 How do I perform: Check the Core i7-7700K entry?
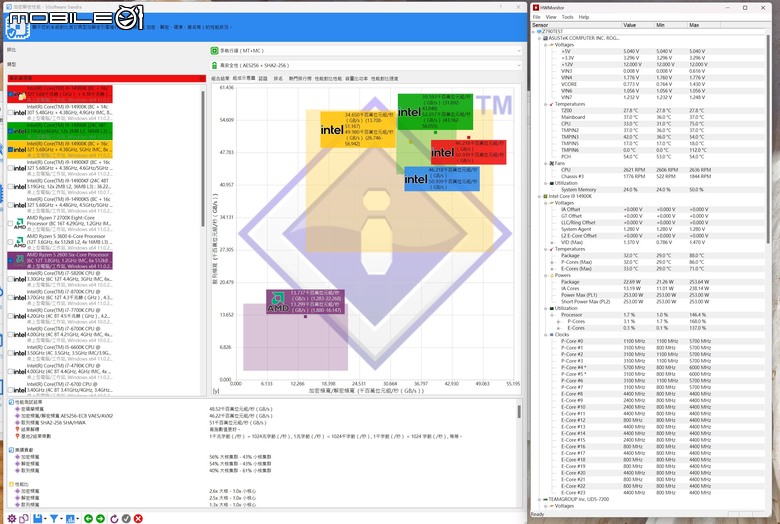(10, 316)
